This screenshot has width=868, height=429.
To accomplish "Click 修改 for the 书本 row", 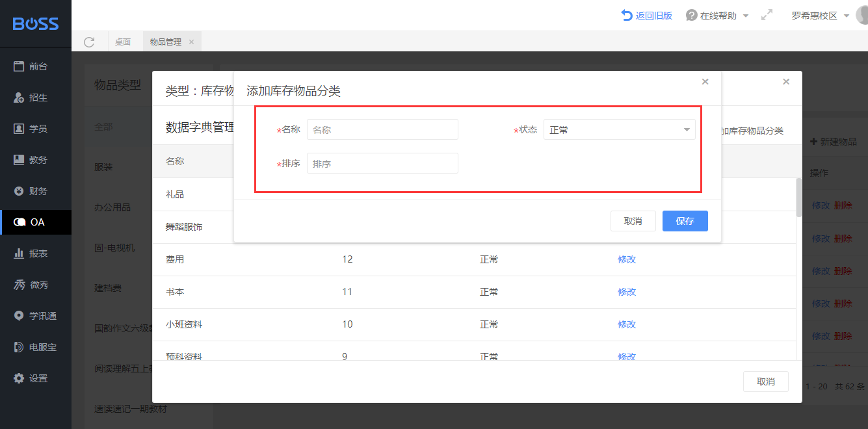I will [x=627, y=292].
